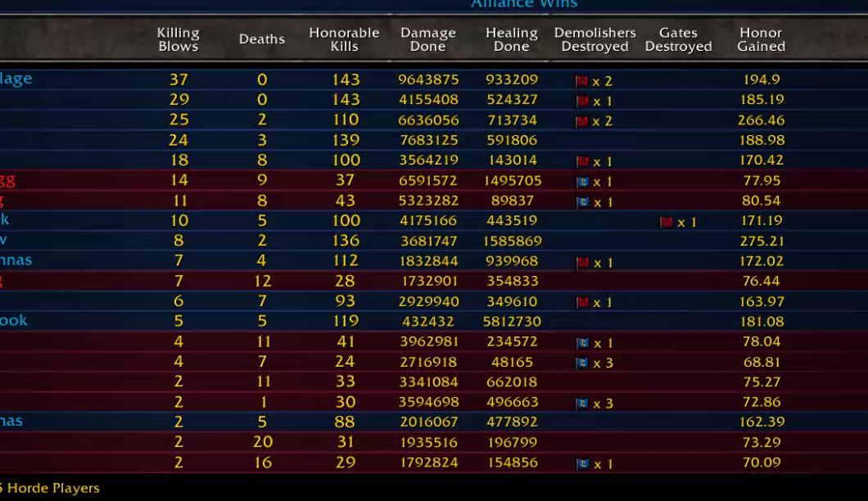
Task: Select honor gained value 275.21
Action: pyautogui.click(x=762, y=241)
